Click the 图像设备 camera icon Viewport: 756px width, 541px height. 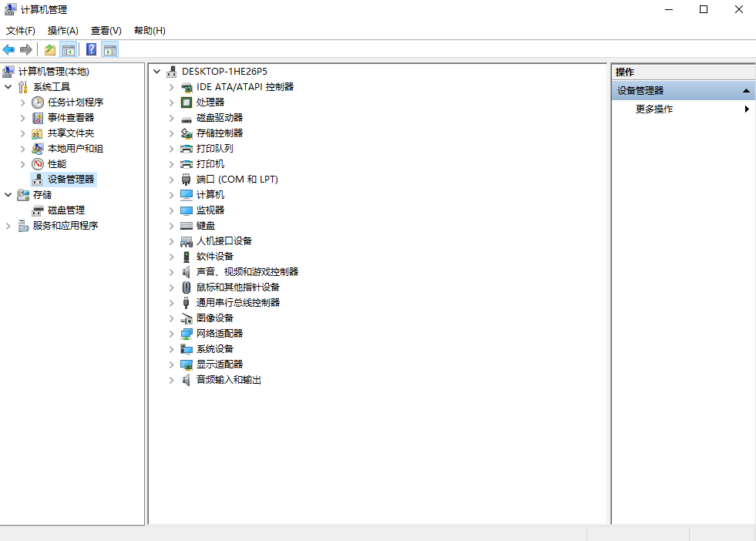186,319
